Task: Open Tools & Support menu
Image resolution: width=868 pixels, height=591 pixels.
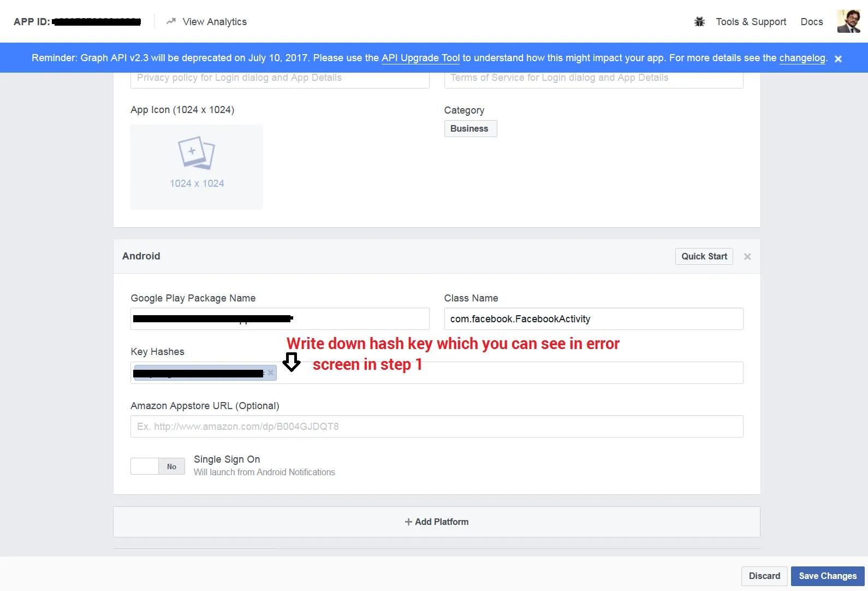Action: coord(751,22)
